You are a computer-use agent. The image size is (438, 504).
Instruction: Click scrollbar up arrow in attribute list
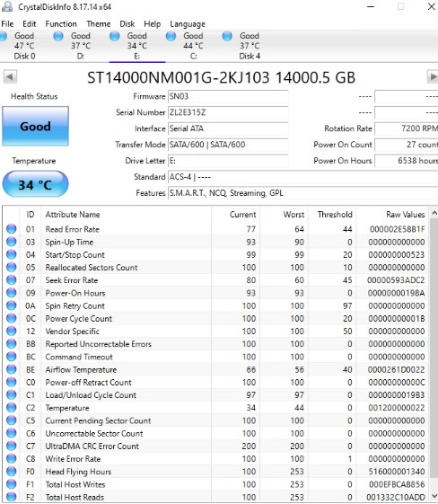coord(434,213)
